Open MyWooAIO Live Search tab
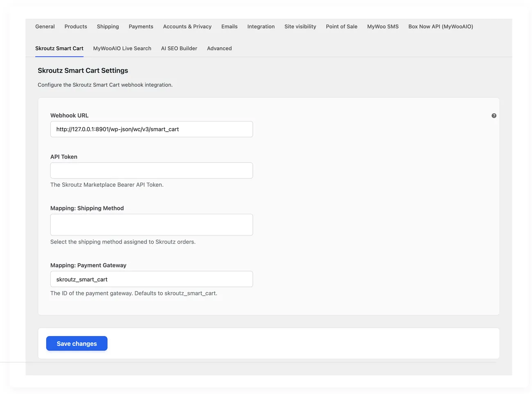The width and height of the screenshot is (532, 394). tap(122, 48)
